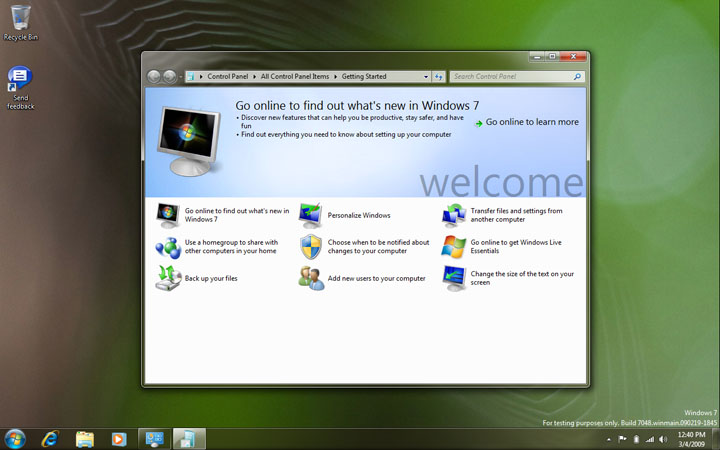Image resolution: width=720 pixels, height=450 pixels.
Task: Click the Forward navigation arrow button
Action: coord(169,76)
